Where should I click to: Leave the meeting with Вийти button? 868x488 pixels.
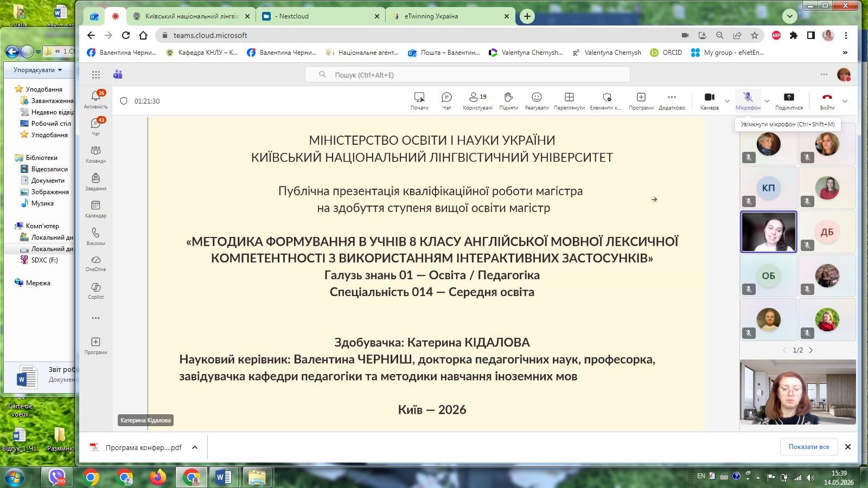[x=827, y=100]
